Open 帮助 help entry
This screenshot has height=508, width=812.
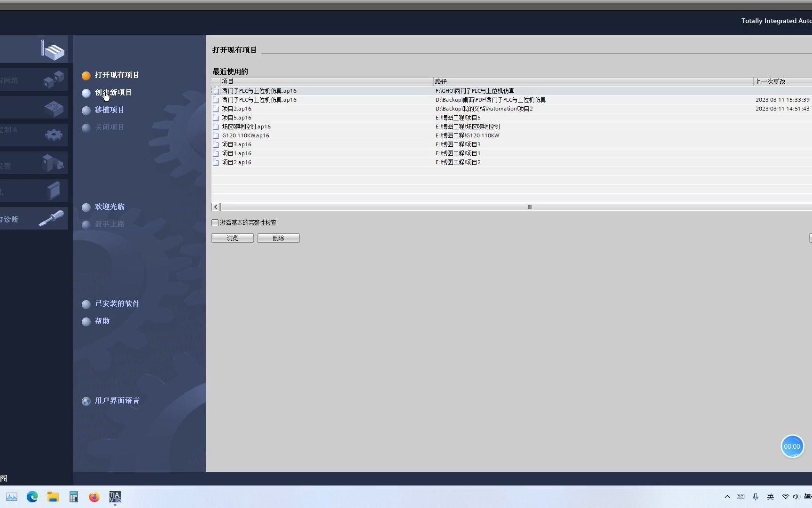click(102, 321)
